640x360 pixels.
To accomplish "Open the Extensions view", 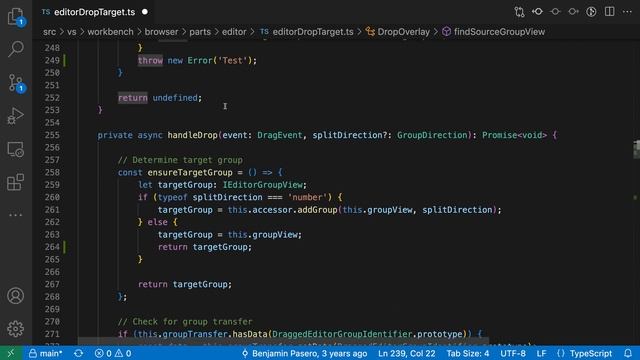I will click(x=16, y=182).
